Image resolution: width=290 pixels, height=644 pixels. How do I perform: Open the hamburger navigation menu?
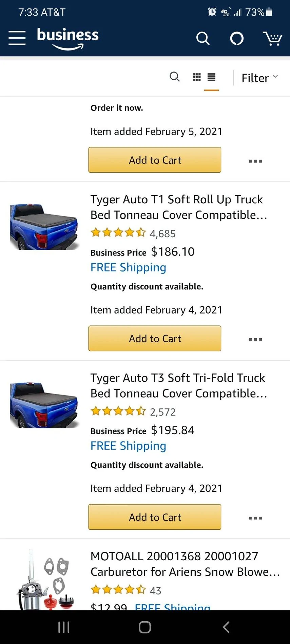click(x=17, y=38)
